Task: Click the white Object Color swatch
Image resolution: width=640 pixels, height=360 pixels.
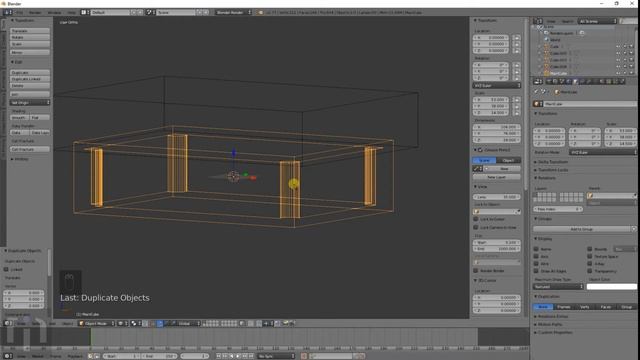Action: 611,287
